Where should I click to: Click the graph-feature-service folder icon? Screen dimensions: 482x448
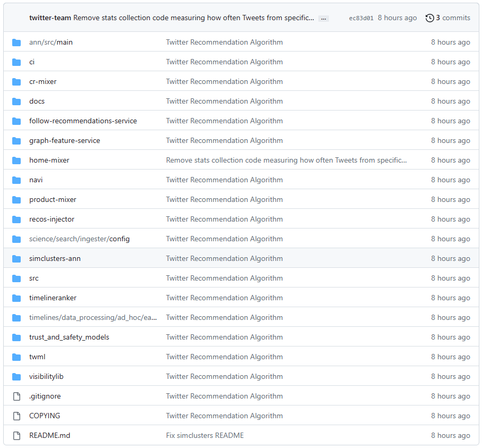(16, 141)
